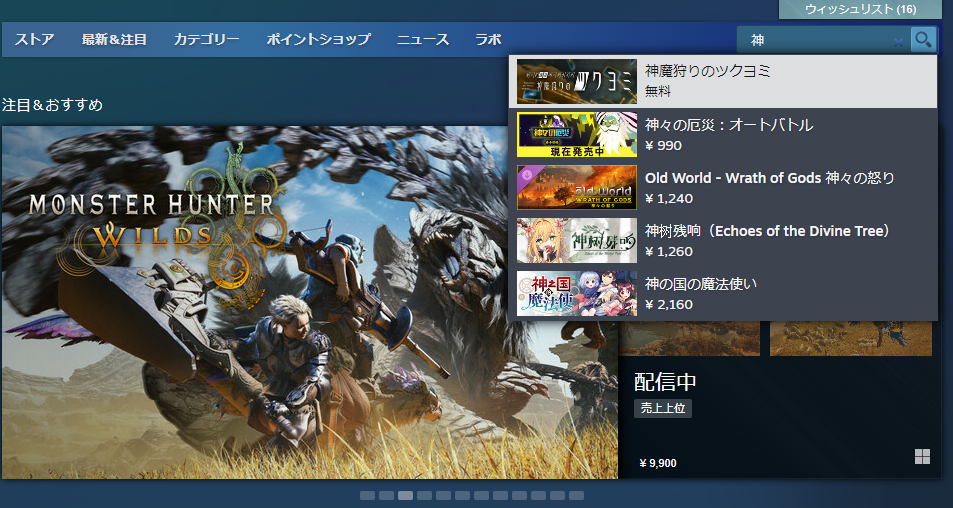Open the Monster Hunter Wilds featured banner
The image size is (953, 508).
tap(310, 302)
